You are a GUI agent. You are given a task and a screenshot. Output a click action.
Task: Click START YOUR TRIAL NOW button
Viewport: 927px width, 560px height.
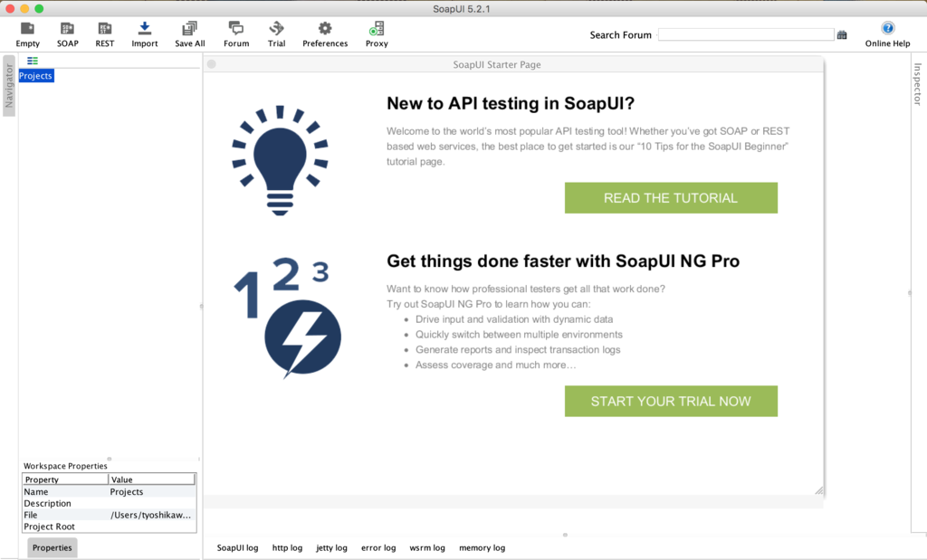[671, 401]
